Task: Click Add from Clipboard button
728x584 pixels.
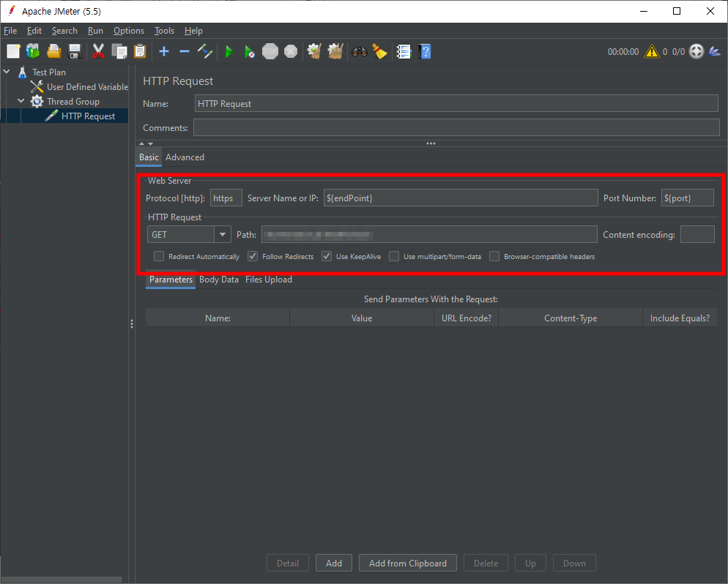Action: click(x=408, y=563)
